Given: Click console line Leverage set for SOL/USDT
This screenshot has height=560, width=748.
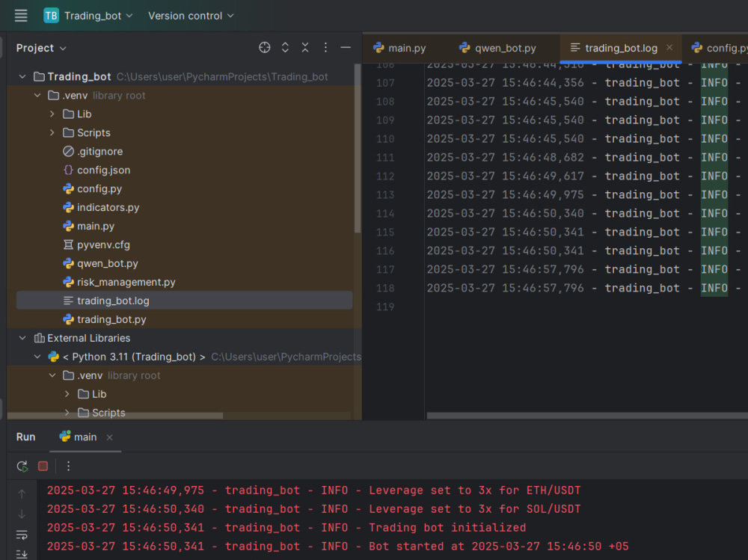Looking at the screenshot, I should coord(313,509).
